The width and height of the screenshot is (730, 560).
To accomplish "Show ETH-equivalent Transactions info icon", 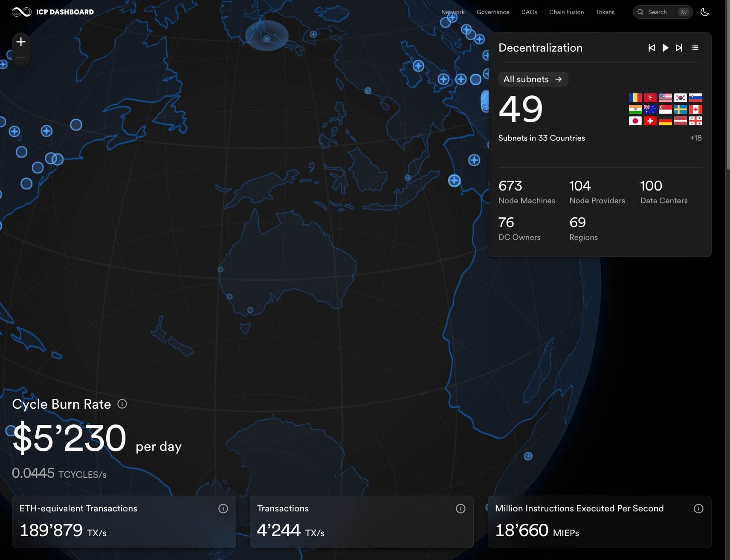I will coord(223,508).
